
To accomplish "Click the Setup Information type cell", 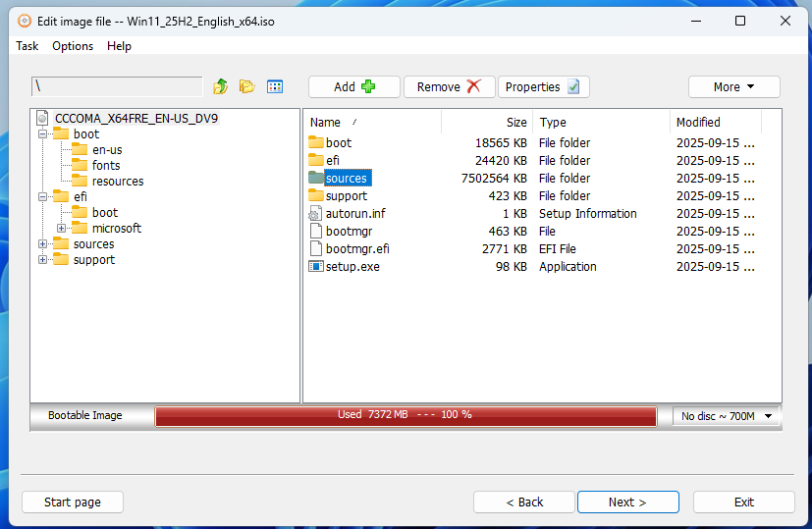I will tap(588, 213).
